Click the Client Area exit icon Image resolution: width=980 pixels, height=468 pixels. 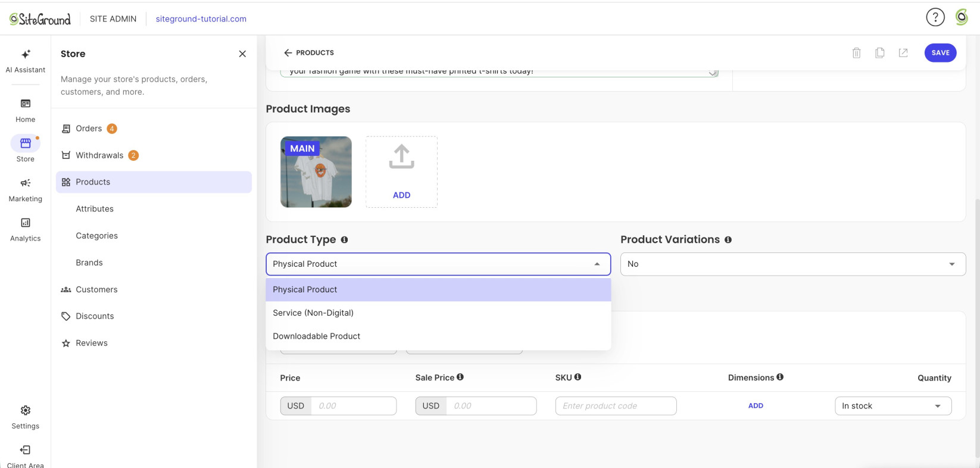coord(26,450)
